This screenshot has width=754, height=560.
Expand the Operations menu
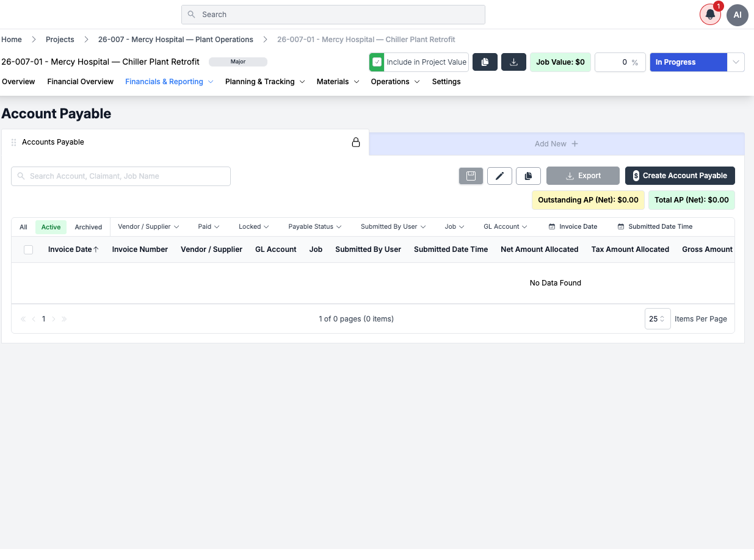[x=395, y=82]
